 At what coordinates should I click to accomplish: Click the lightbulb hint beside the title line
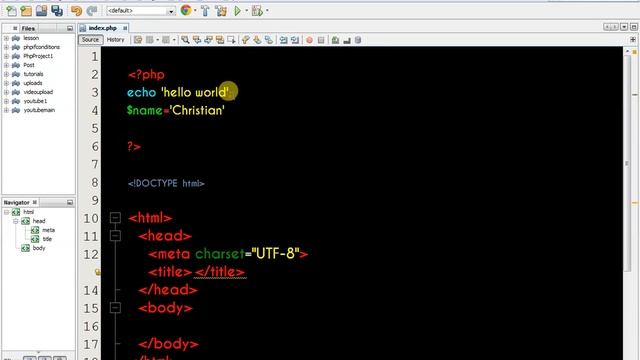click(97, 272)
